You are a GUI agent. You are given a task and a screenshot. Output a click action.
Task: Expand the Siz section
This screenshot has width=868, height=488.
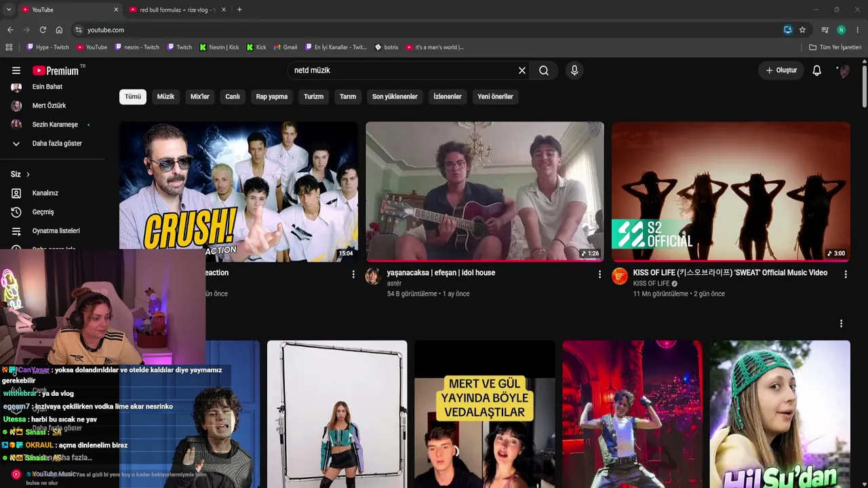point(20,174)
